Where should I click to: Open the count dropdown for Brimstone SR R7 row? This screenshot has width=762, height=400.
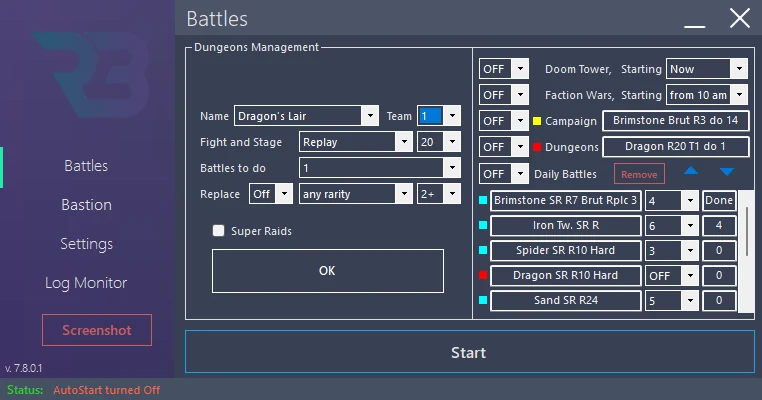click(690, 200)
